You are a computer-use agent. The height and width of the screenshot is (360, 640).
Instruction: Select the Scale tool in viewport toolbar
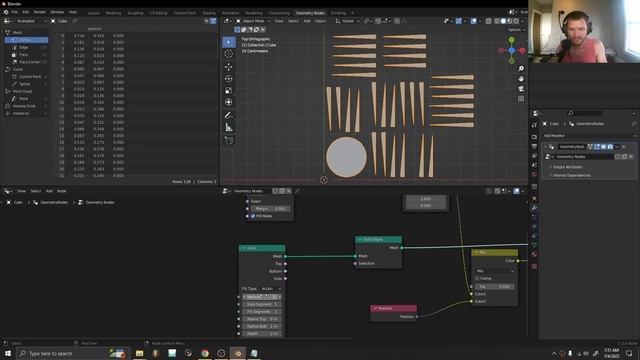point(229,91)
